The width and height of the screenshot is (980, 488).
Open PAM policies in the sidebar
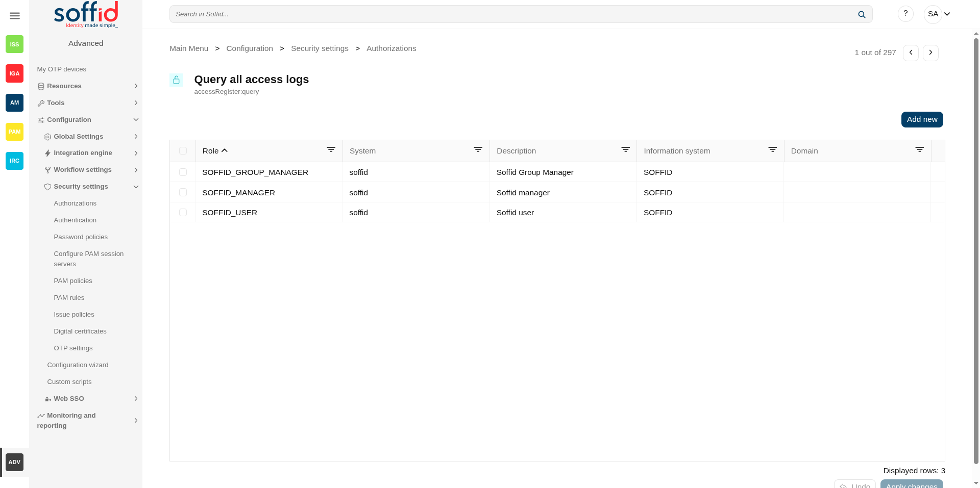click(x=73, y=281)
